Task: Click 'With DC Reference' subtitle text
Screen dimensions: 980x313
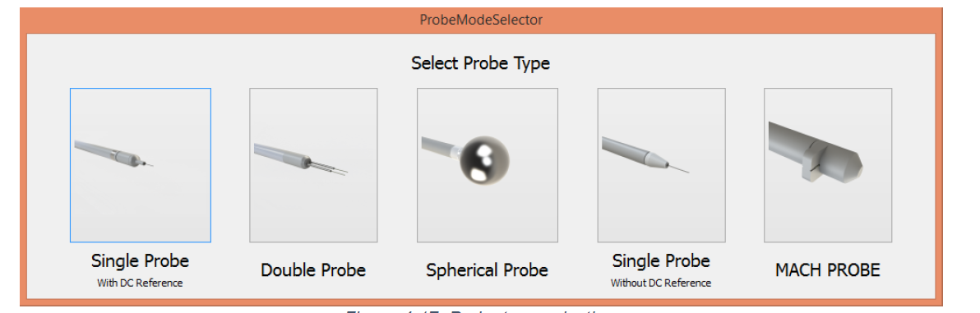Action: tap(140, 283)
